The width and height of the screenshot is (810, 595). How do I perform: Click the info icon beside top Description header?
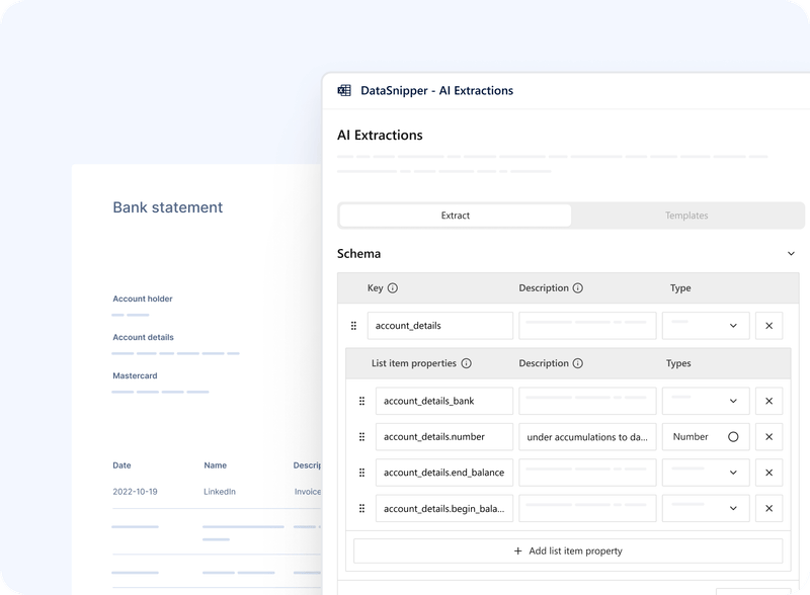[578, 288]
